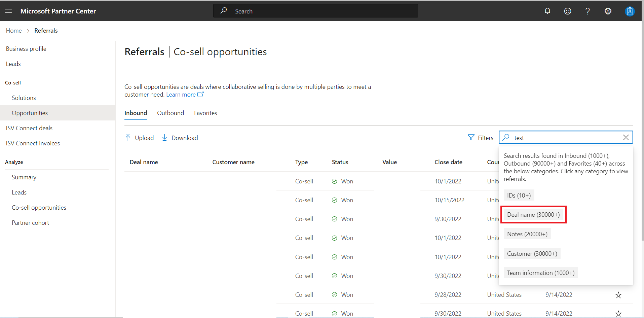Click the close date 10/15/2022
The image size is (644, 318).
[450, 200]
